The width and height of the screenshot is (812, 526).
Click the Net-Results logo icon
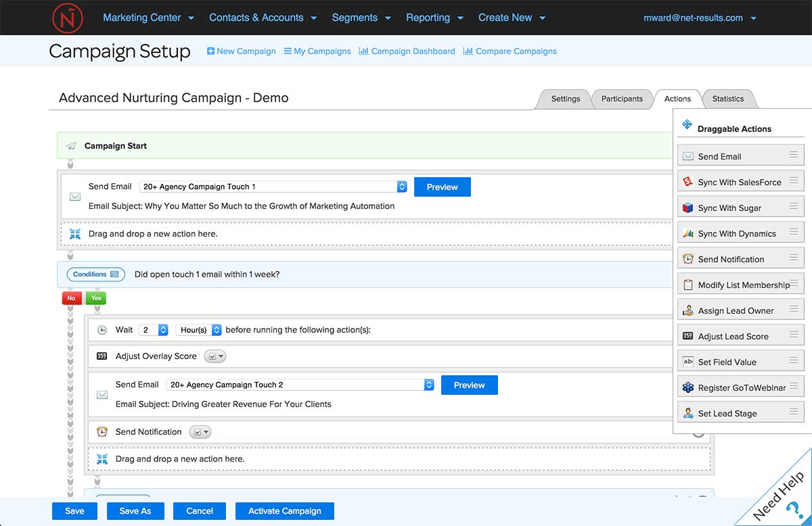[68, 18]
